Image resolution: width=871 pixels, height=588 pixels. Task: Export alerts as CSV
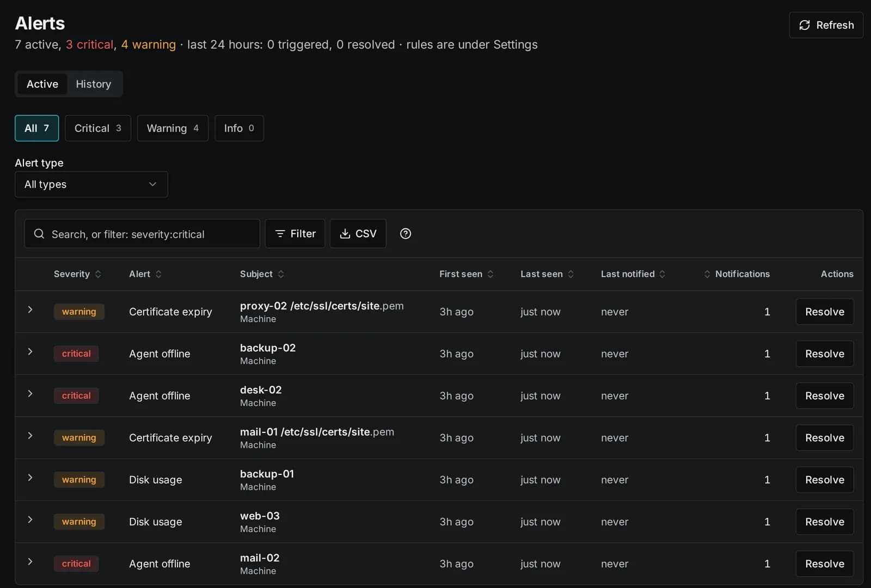tap(358, 234)
